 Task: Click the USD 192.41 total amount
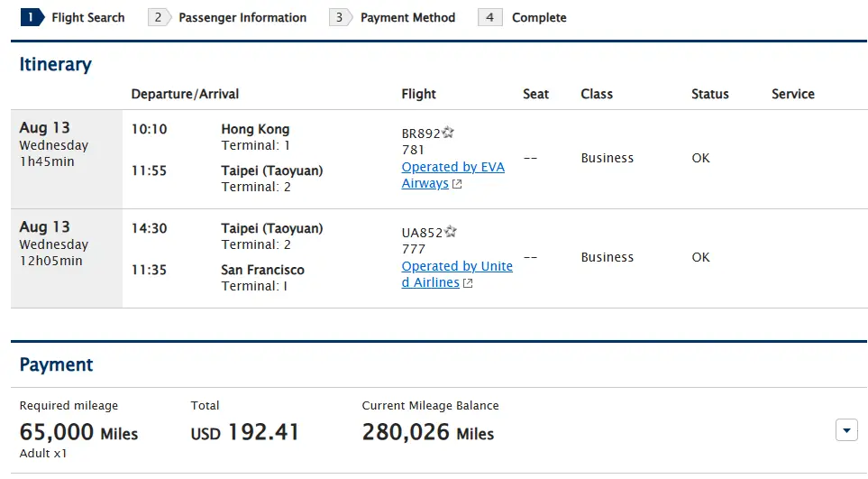pos(244,432)
